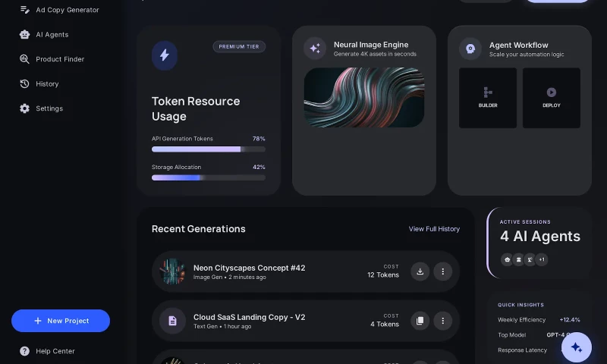
Task: Click the '+12.4%' Weekly Efficiency value
Action: click(570, 320)
